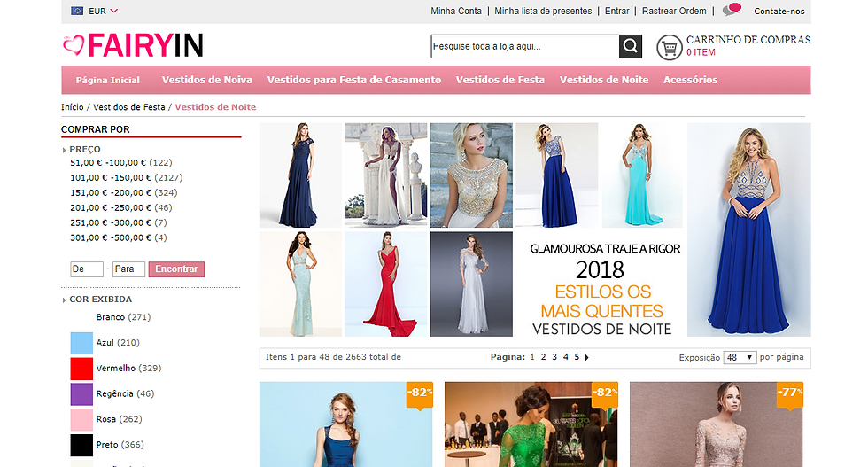868x467 pixels.
Task: Open Vestidos de Festa nav menu
Action: click(500, 80)
